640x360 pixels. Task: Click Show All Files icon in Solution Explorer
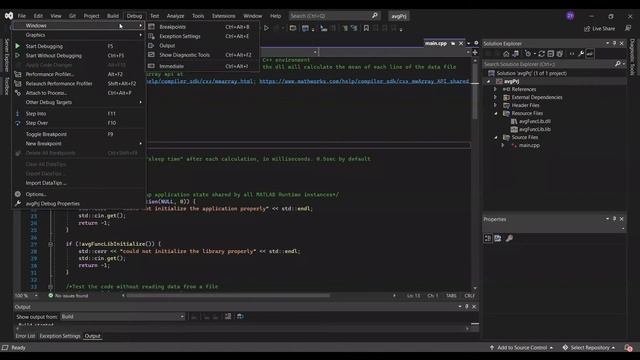pos(560,54)
